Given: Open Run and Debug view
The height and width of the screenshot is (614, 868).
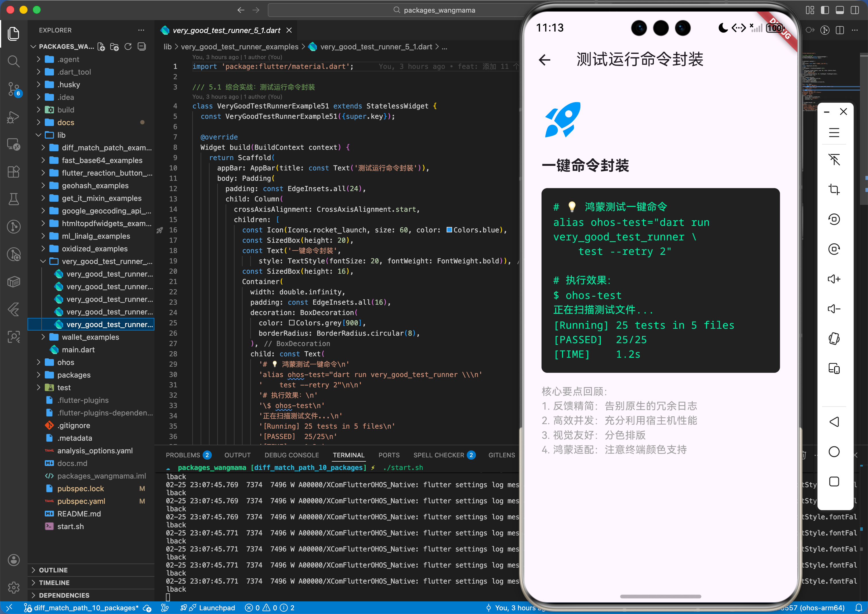Looking at the screenshot, I should pyautogui.click(x=13, y=117).
